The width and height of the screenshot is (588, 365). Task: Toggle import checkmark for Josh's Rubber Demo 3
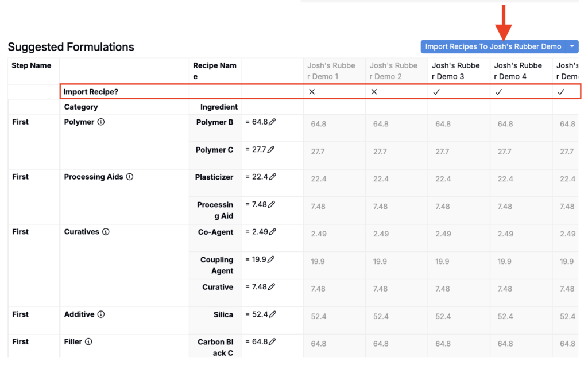point(436,92)
